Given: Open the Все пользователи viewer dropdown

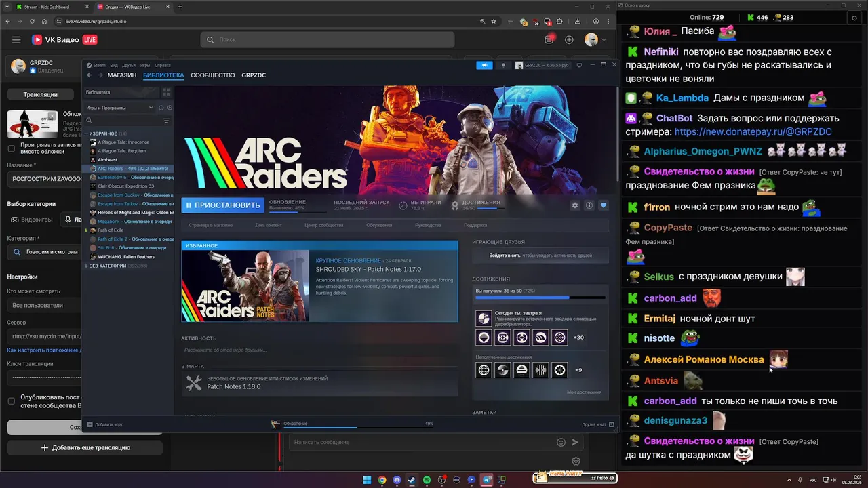Looking at the screenshot, I should pos(44,305).
